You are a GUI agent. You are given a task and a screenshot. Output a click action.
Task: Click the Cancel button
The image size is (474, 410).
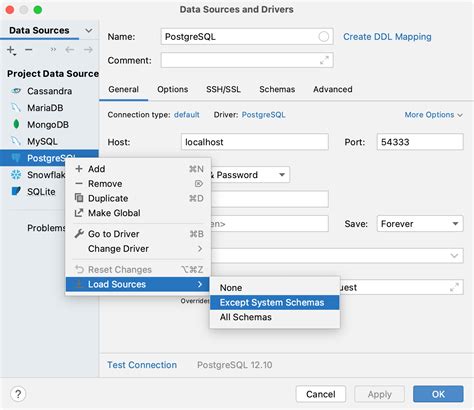pos(321,394)
